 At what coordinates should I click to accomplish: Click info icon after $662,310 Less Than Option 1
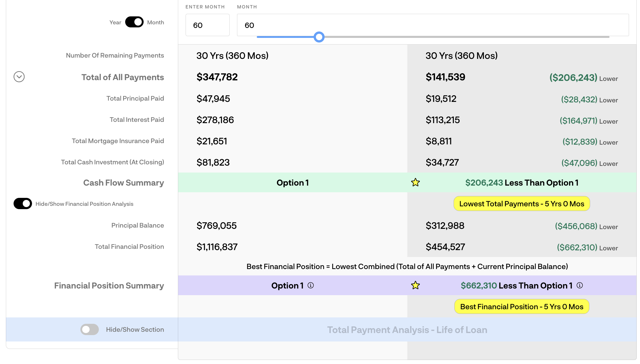pos(580,285)
